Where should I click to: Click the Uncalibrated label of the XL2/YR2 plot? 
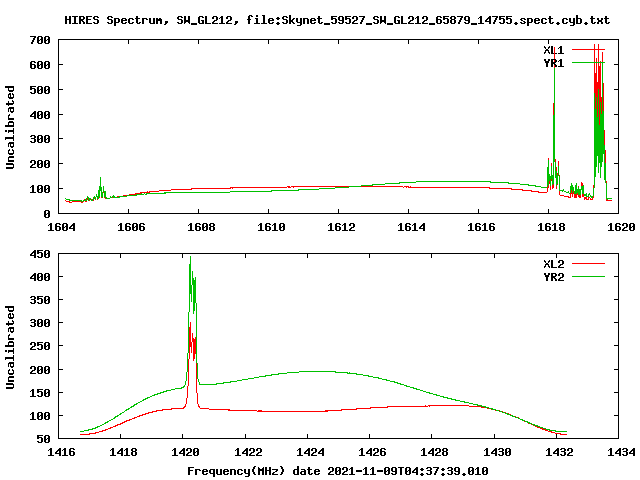click(x=10, y=347)
